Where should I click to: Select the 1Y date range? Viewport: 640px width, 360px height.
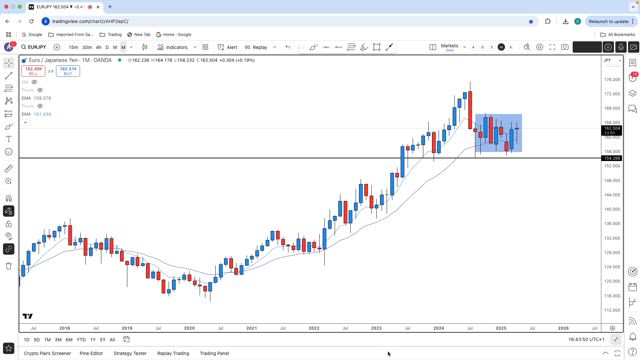(93, 340)
